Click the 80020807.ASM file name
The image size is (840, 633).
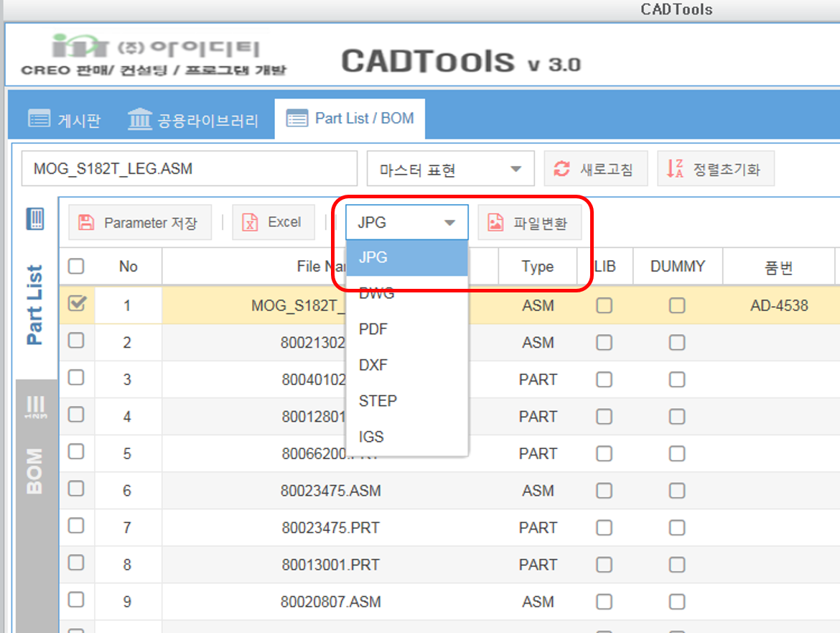[330, 601]
